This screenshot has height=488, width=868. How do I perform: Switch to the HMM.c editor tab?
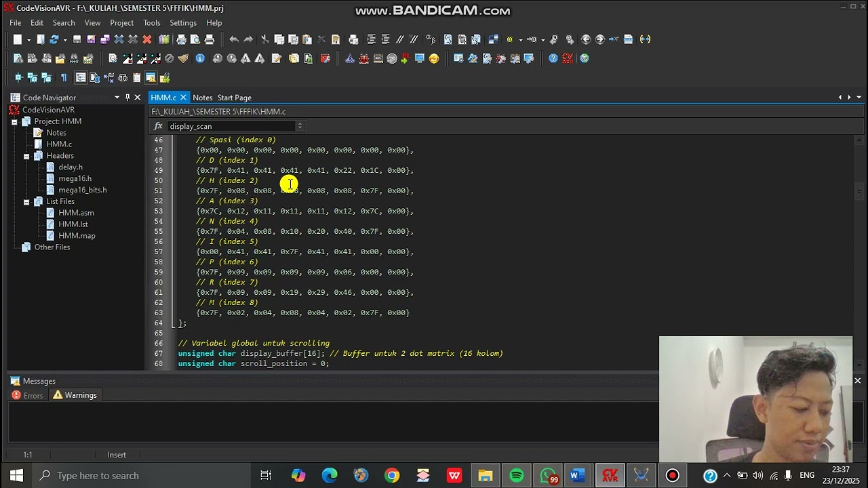coord(163,98)
